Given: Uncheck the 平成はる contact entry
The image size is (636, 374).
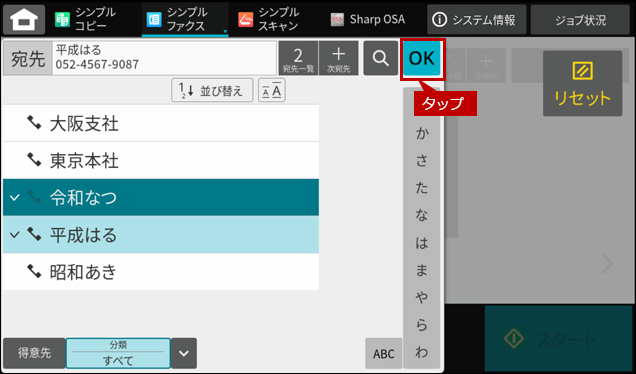Looking at the screenshot, I should (161, 235).
